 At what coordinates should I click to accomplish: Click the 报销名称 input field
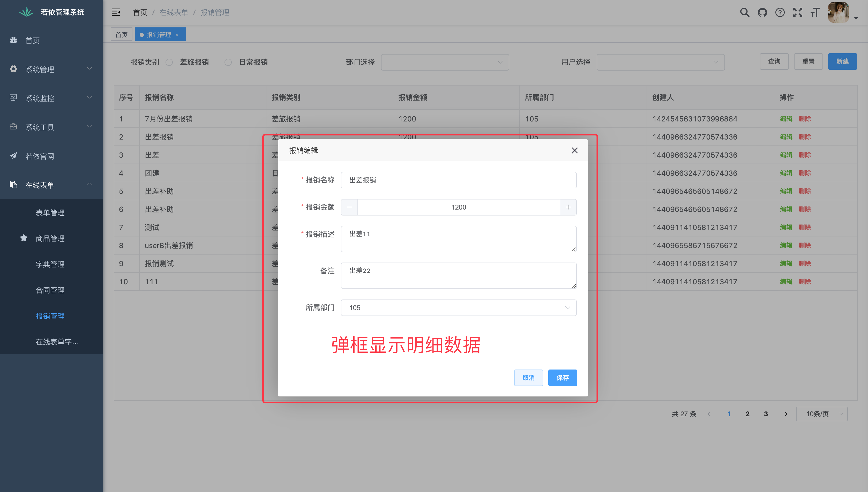point(458,180)
